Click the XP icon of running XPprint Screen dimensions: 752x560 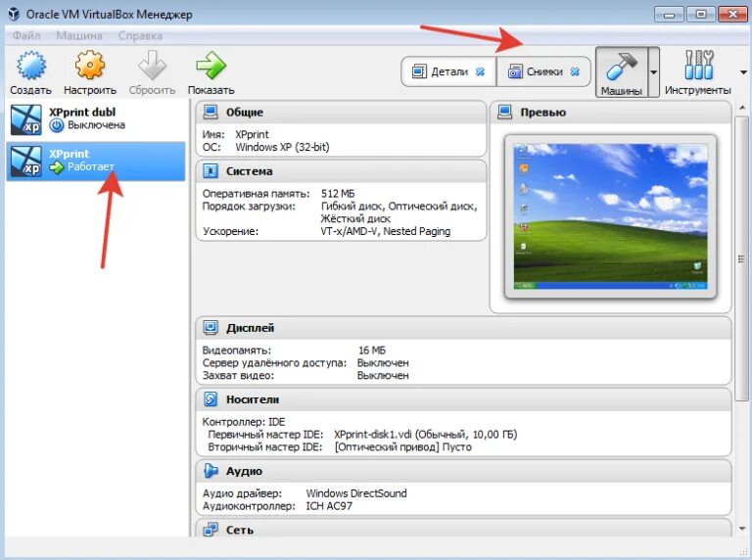pyautogui.click(x=25, y=162)
